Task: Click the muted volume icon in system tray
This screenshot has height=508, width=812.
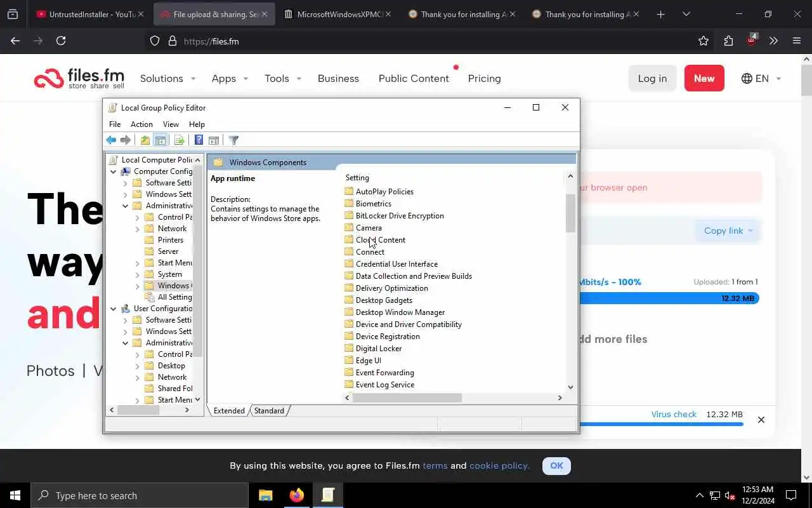Action: pyautogui.click(x=730, y=496)
